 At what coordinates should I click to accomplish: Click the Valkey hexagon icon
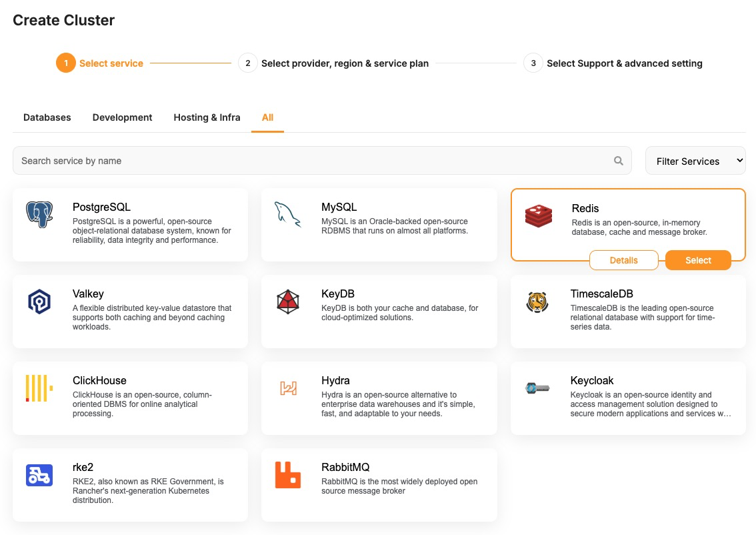(39, 302)
